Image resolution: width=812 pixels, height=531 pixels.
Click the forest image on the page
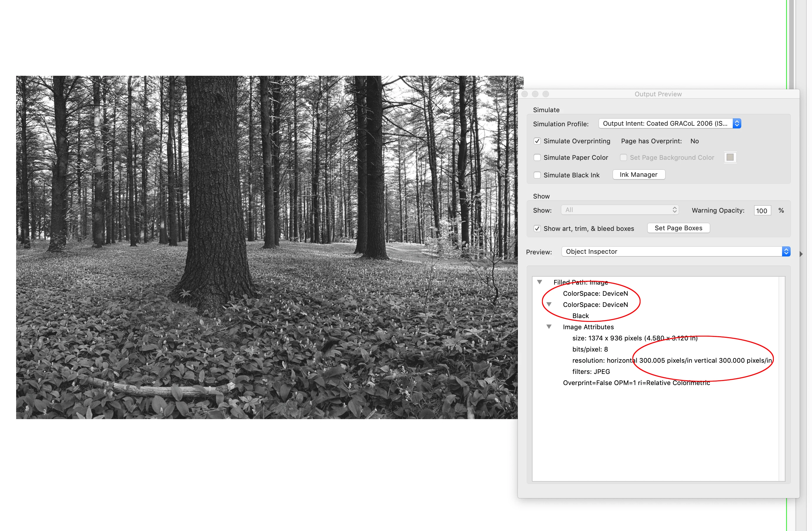pyautogui.click(x=266, y=247)
